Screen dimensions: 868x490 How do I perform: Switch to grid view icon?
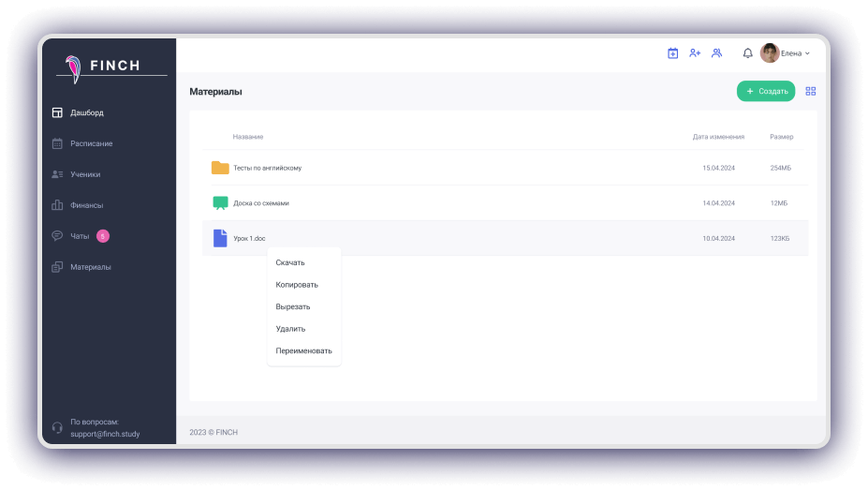click(811, 91)
